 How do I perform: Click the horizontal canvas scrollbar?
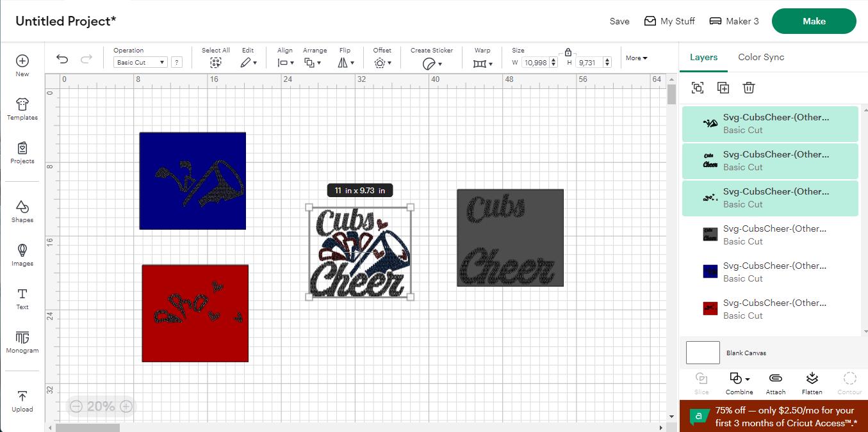point(88,428)
